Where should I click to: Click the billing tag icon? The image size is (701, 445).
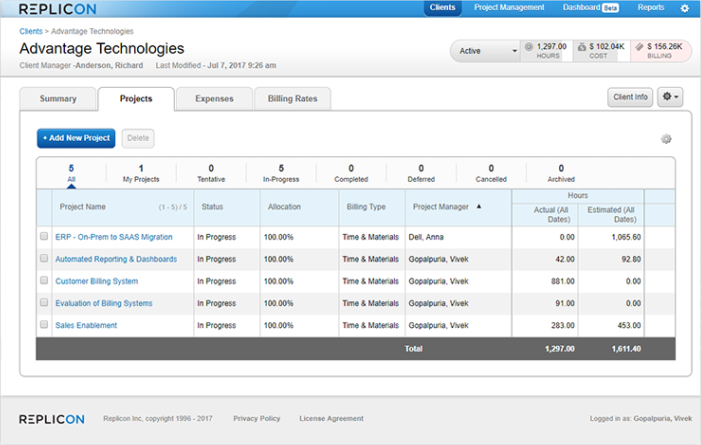point(639,47)
